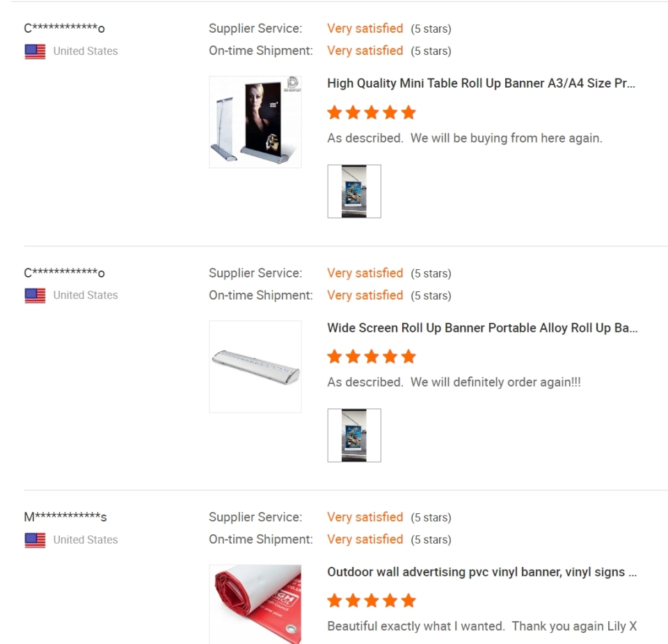The width and height of the screenshot is (668, 644).
Task: Click "United States" beside reviewer M************s
Action: 86,540
